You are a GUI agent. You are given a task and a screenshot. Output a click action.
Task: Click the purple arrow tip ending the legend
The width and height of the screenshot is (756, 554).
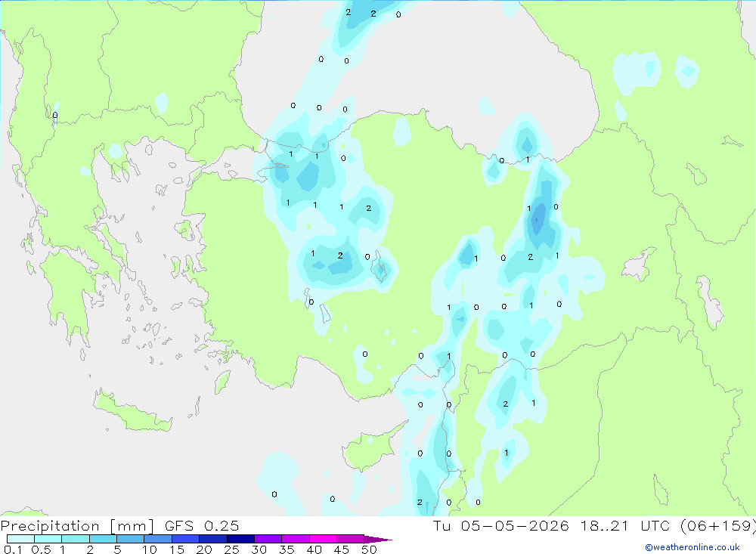click(378, 540)
